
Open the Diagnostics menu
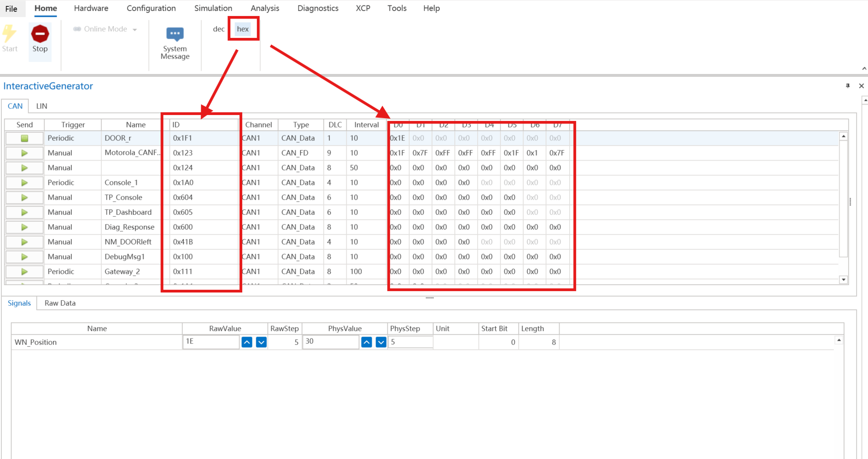(x=317, y=8)
